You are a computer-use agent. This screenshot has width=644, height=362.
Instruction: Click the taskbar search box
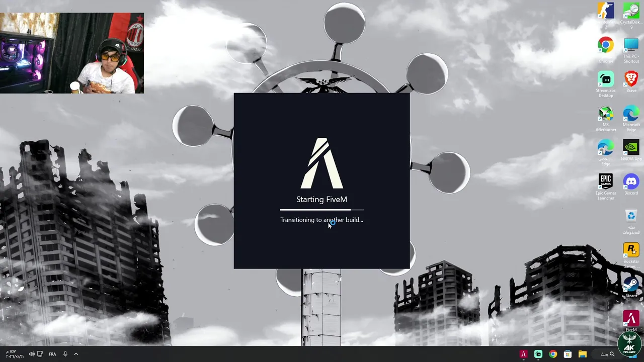tap(608, 354)
